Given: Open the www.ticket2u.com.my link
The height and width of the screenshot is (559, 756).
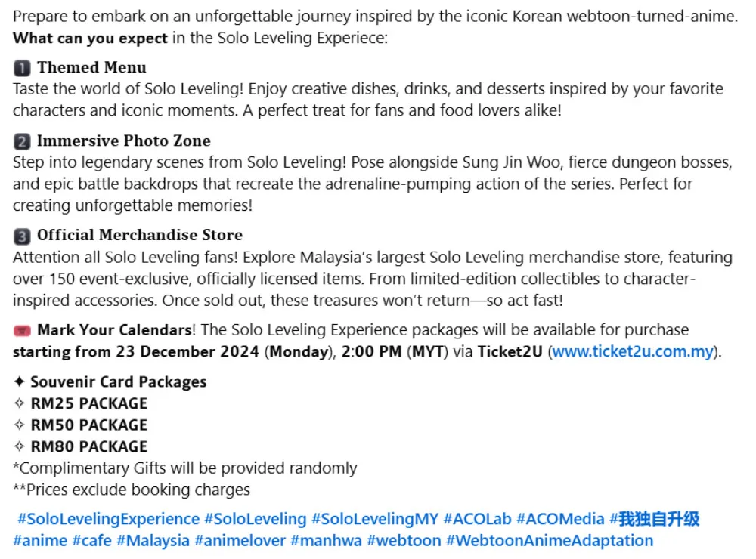Looking at the screenshot, I should (x=633, y=352).
